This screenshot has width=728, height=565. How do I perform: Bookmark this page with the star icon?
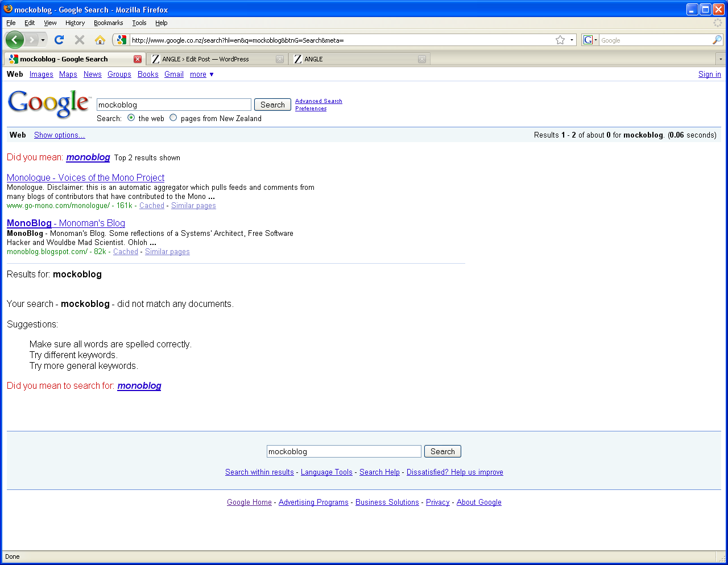(x=560, y=40)
